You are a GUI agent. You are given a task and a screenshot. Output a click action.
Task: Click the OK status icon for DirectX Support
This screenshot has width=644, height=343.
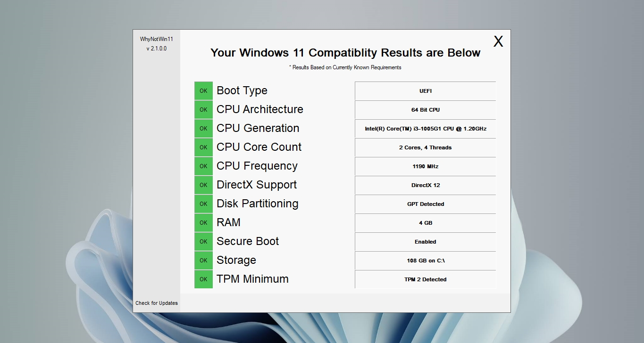pos(203,185)
